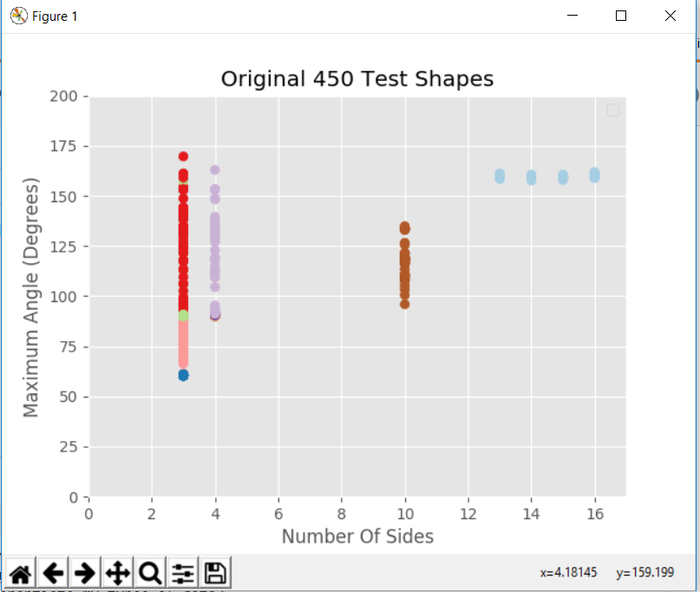Go back to the previous plot view
The width and height of the screenshot is (700, 592).
53,573
